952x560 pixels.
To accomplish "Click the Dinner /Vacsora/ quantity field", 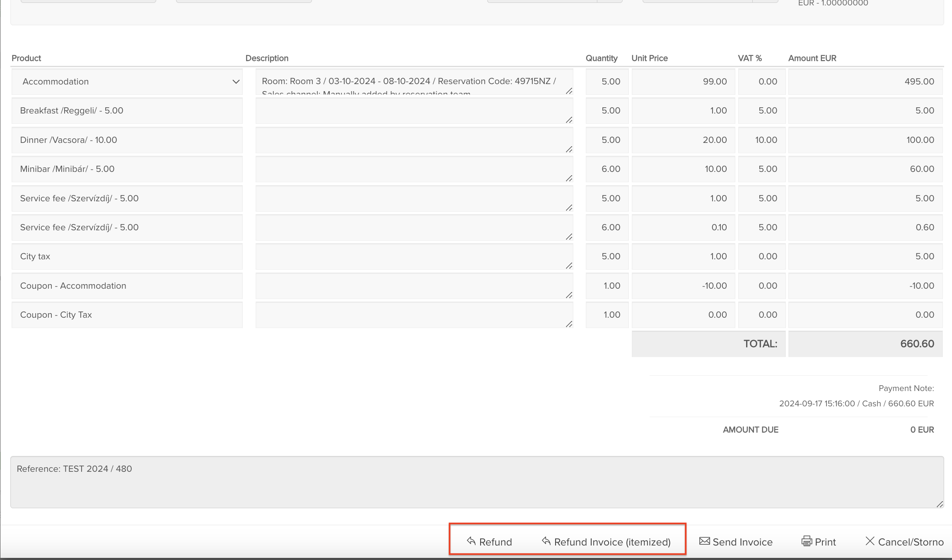I will (607, 140).
